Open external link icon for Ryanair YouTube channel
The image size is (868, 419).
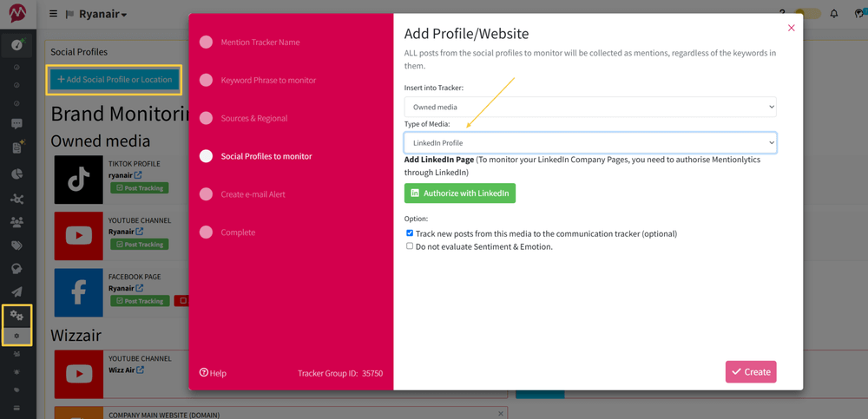pos(140,232)
